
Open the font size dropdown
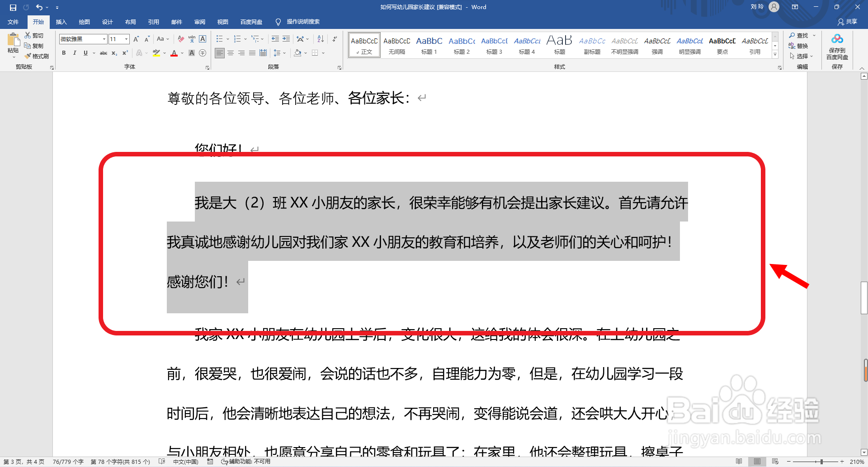click(126, 39)
